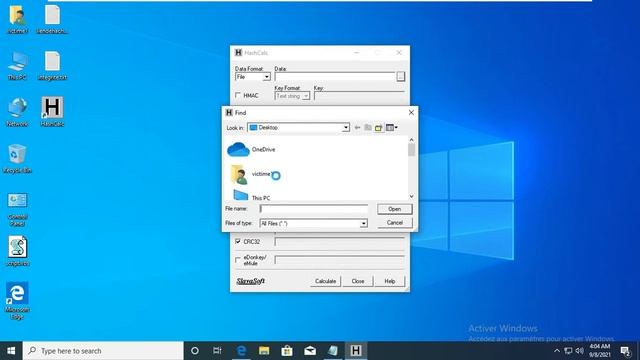
Task: Launch Edge from the taskbar
Action: (241, 351)
